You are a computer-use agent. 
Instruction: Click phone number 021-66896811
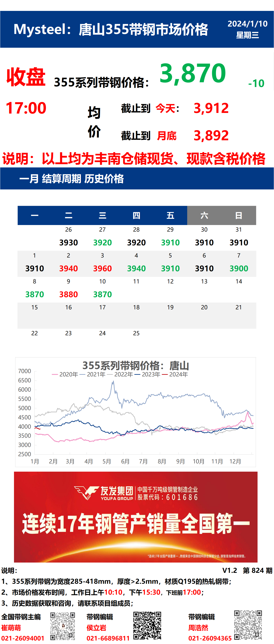pos(108,638)
